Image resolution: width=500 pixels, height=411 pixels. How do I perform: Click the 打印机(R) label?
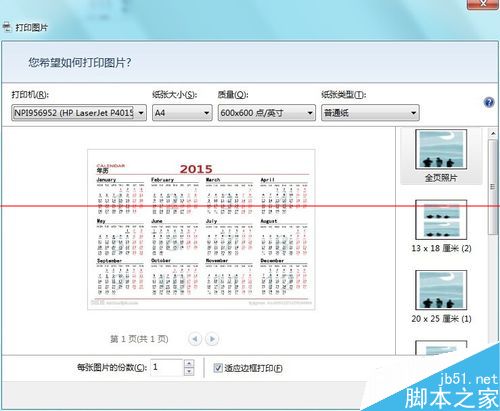[30, 95]
